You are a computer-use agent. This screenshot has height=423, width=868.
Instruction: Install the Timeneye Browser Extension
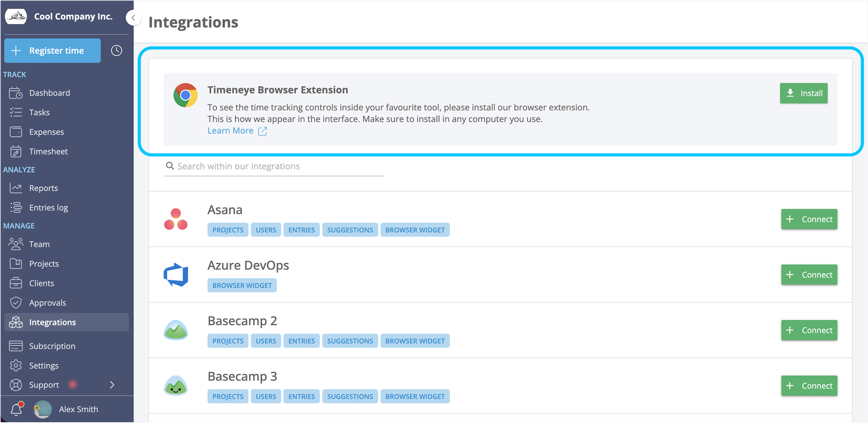[x=804, y=93]
